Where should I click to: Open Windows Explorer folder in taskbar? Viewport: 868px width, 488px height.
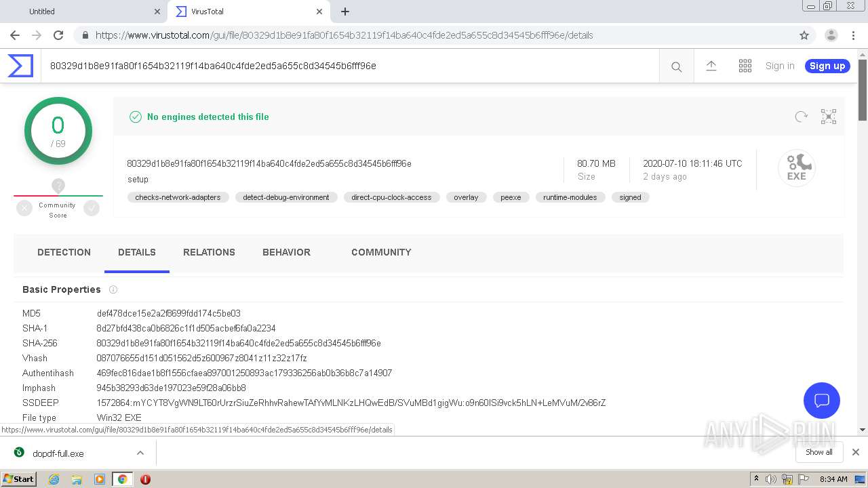click(77, 479)
